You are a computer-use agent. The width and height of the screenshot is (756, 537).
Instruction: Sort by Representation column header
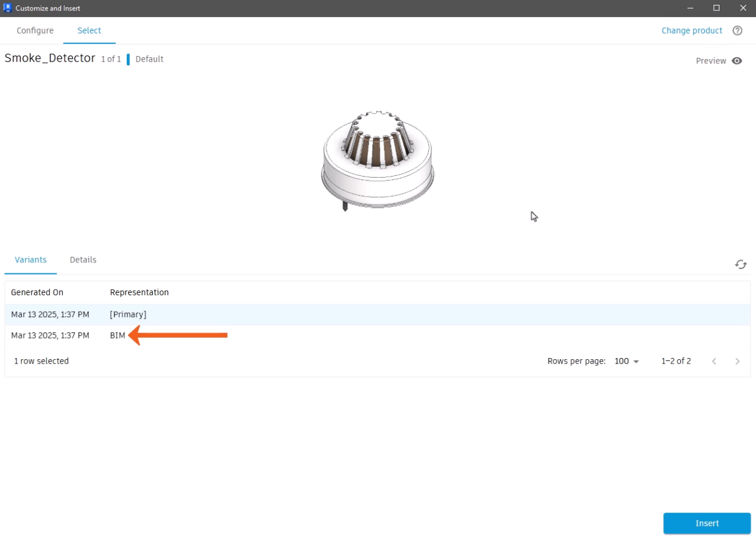click(139, 292)
